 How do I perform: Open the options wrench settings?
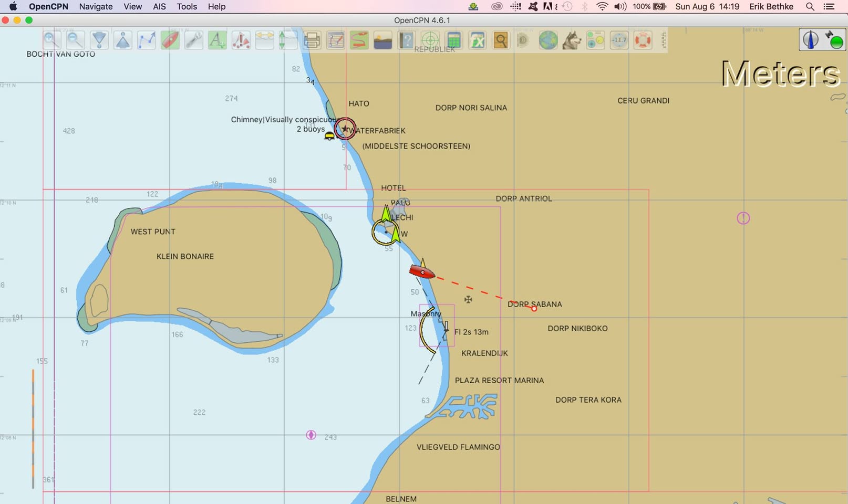pyautogui.click(x=193, y=40)
